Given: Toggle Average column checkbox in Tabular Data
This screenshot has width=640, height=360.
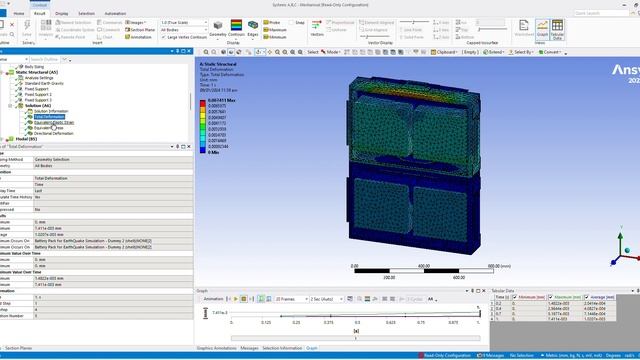Looking at the screenshot, I should 587,297.
